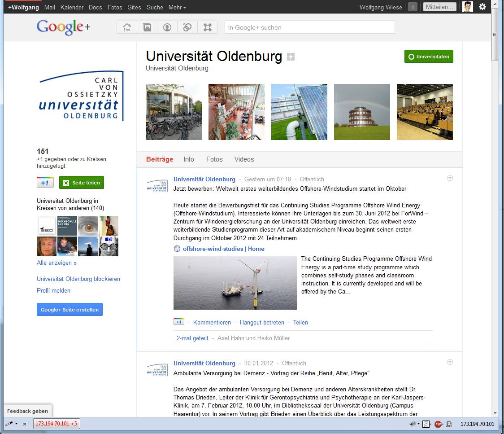Click Teilen on the Offshore post
The height and width of the screenshot is (434, 504).
pos(300,322)
